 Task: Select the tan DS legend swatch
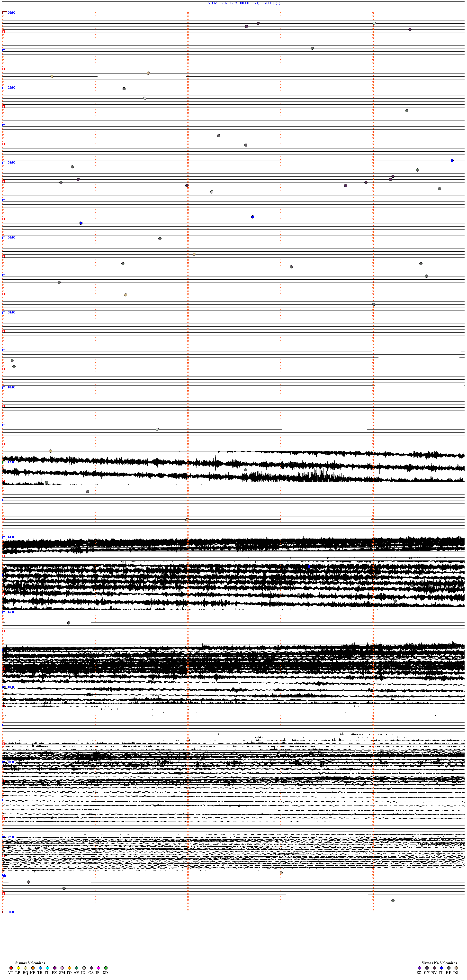[456, 968]
